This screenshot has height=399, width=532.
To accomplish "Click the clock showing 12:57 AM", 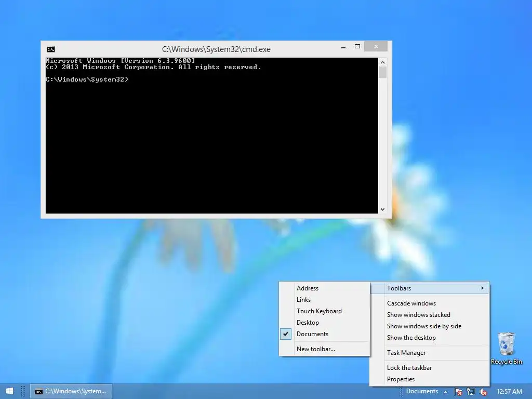I will click(509, 392).
